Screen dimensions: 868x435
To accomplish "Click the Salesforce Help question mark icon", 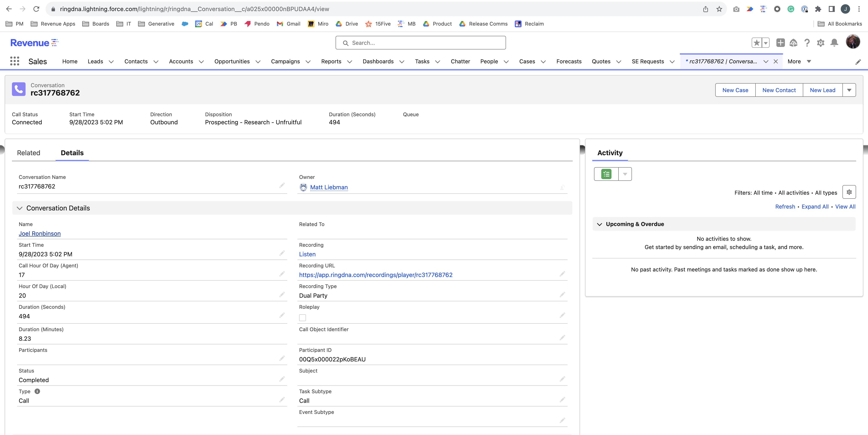I will coord(807,43).
